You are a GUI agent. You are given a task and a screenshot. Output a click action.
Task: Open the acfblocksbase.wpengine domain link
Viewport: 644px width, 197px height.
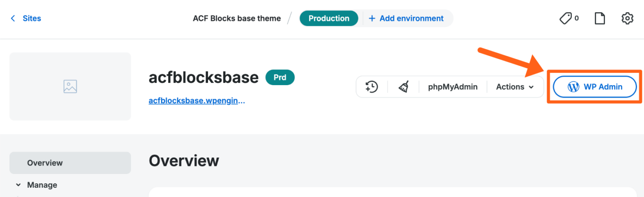[197, 101]
